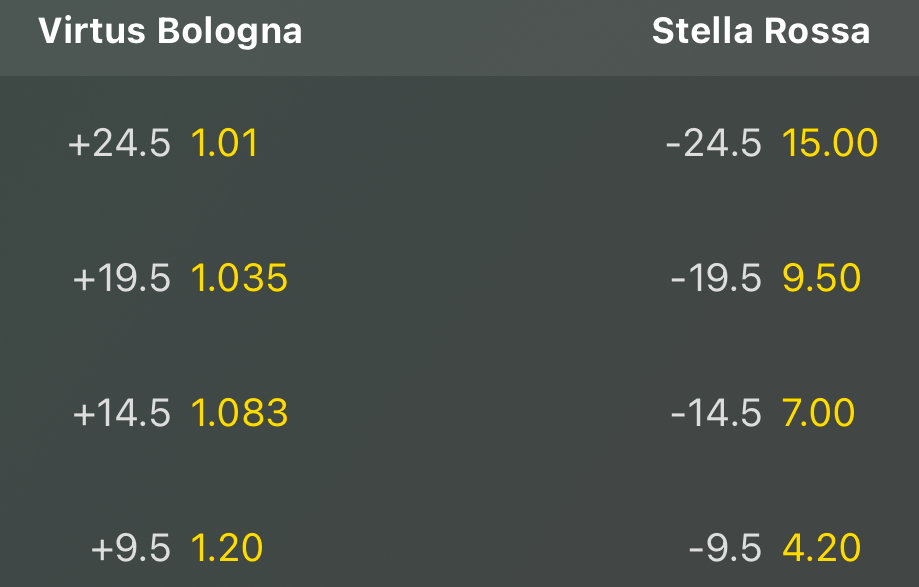The image size is (919, 587).
Task: Click the Virtus Bologna column header
Action: pos(170,32)
